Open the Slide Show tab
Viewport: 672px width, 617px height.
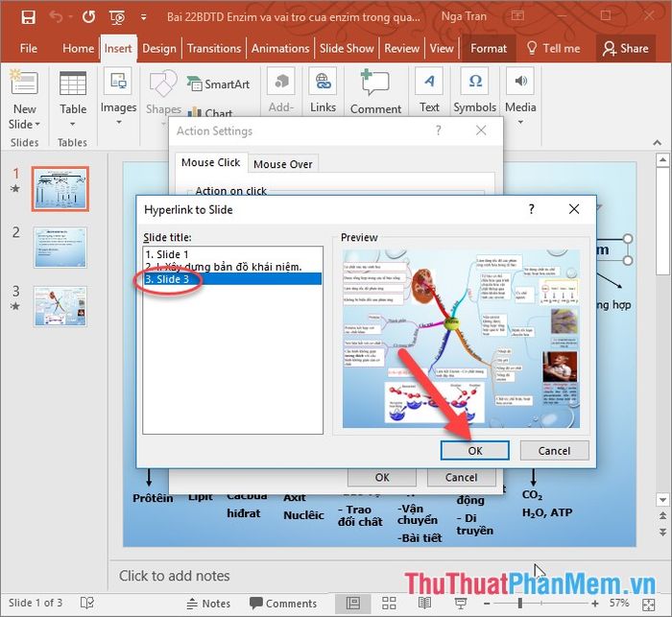[x=347, y=48]
